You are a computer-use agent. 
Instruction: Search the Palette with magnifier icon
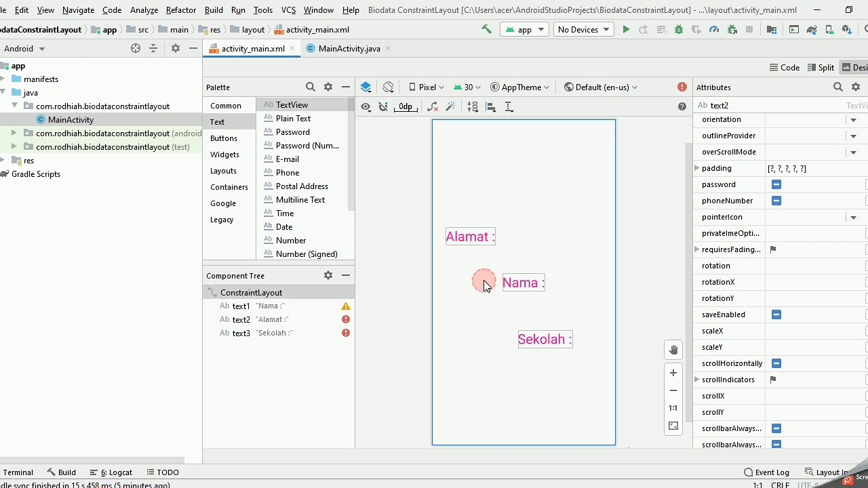point(311,87)
